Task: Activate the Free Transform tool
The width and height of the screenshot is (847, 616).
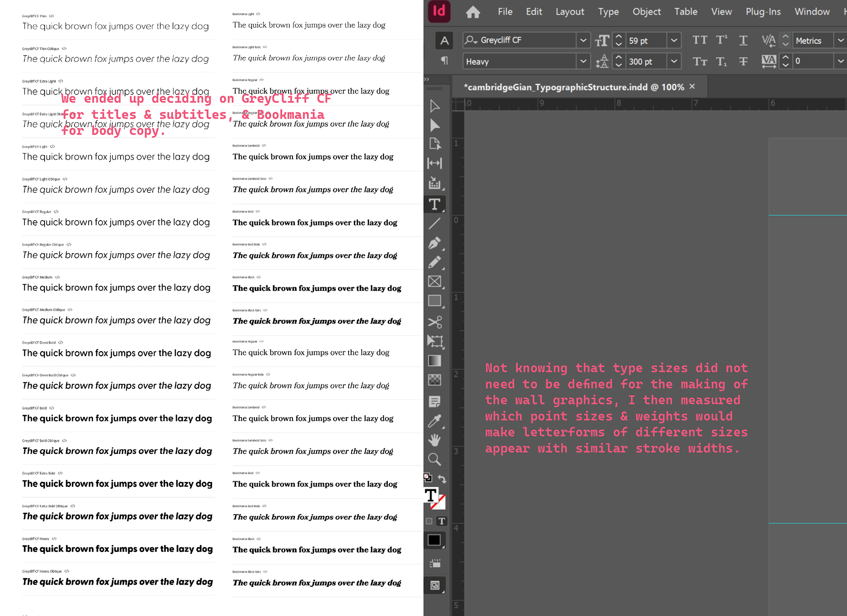Action: pyautogui.click(x=435, y=341)
